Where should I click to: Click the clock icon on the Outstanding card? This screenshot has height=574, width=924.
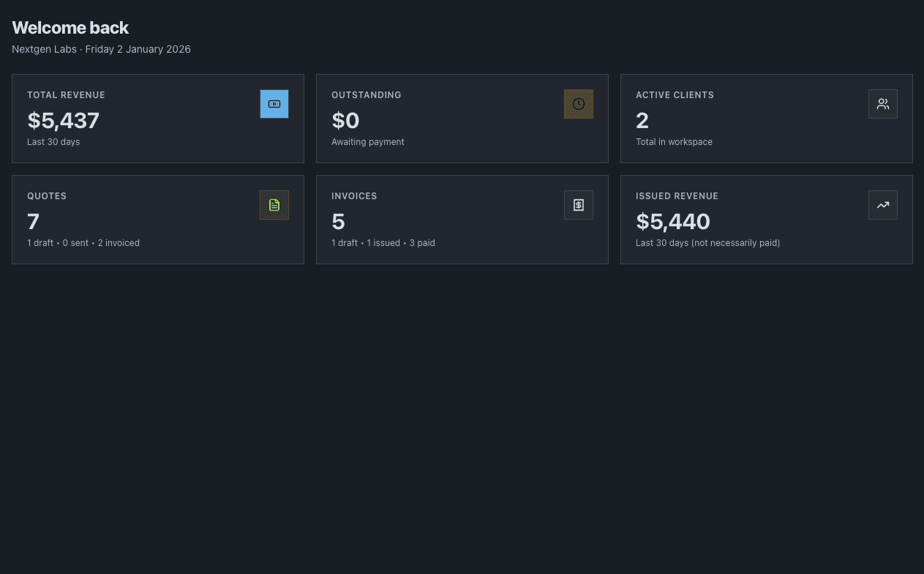pos(579,104)
